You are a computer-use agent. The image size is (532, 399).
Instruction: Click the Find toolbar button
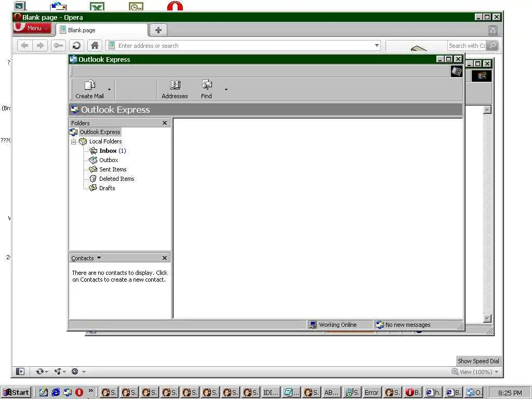click(206, 89)
